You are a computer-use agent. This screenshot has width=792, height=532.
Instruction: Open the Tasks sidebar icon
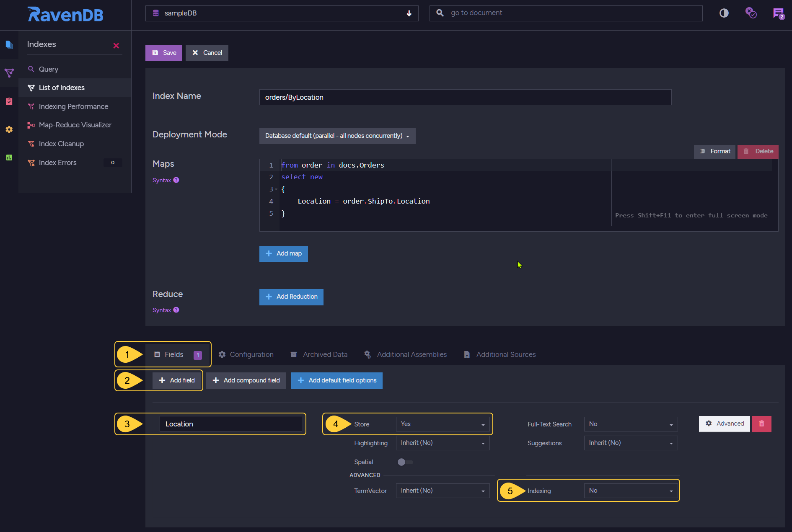(9, 101)
